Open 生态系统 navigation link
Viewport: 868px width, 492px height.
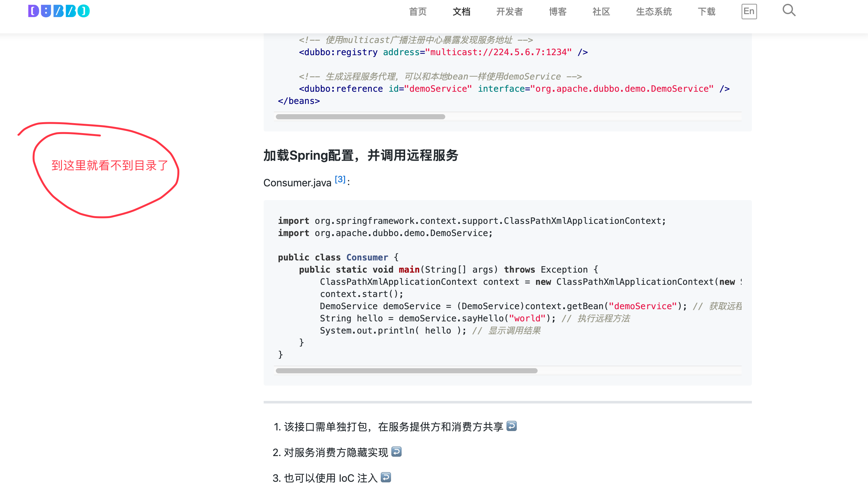point(653,12)
